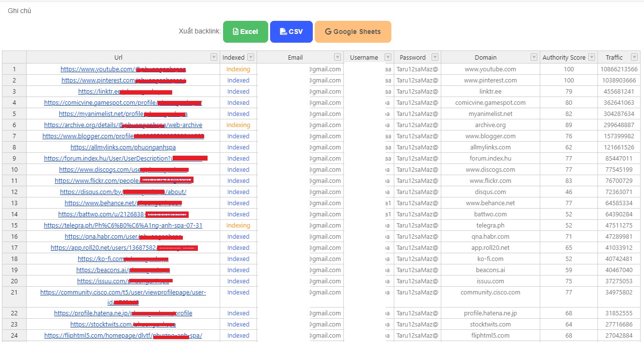Open the qna.habr.com user link
644x342 pixels.
124,237
